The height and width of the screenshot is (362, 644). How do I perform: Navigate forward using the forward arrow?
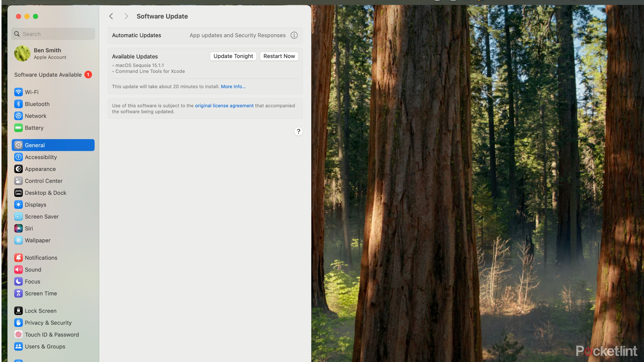(x=126, y=16)
